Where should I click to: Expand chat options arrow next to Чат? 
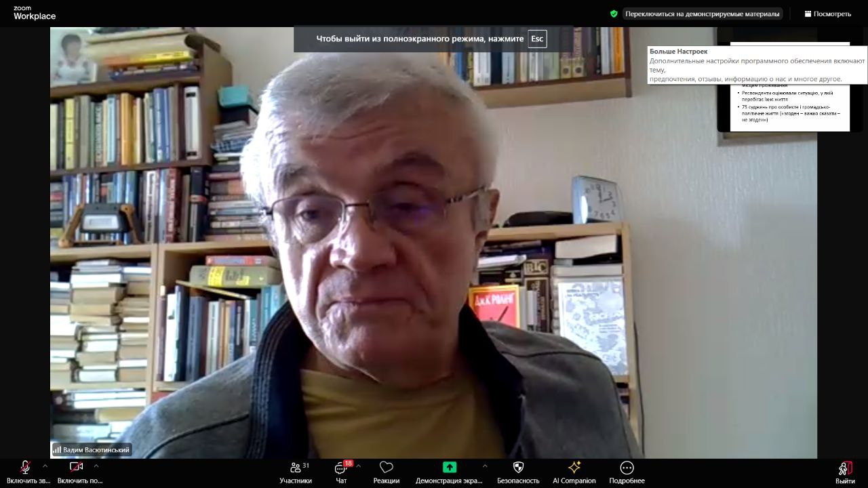pyautogui.click(x=358, y=466)
